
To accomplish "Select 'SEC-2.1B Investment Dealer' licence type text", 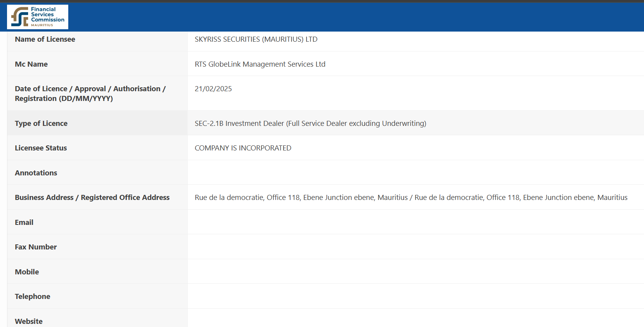I will coord(310,124).
